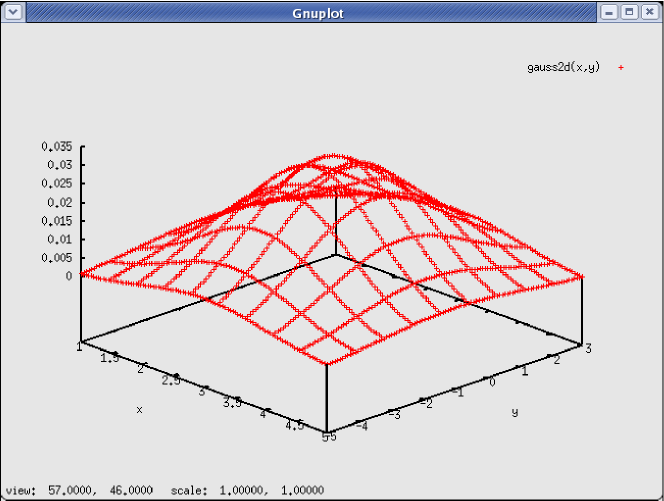Click the 0.025 z-axis tick label
The width and height of the screenshot is (664, 501).
coord(57,183)
